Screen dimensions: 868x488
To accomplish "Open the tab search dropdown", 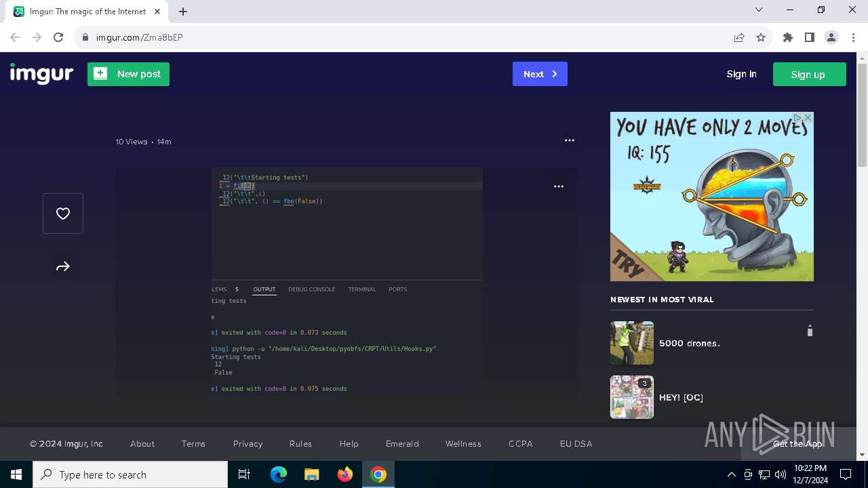I will [759, 9].
